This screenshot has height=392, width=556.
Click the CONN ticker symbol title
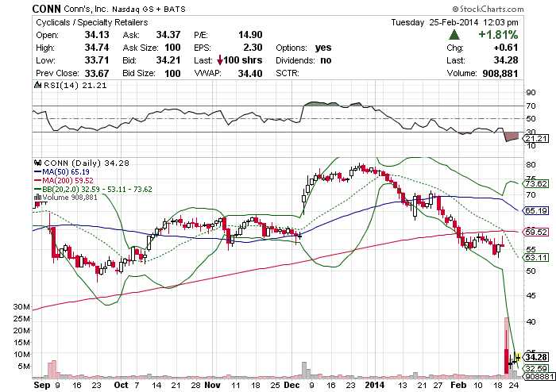[x=46, y=9]
